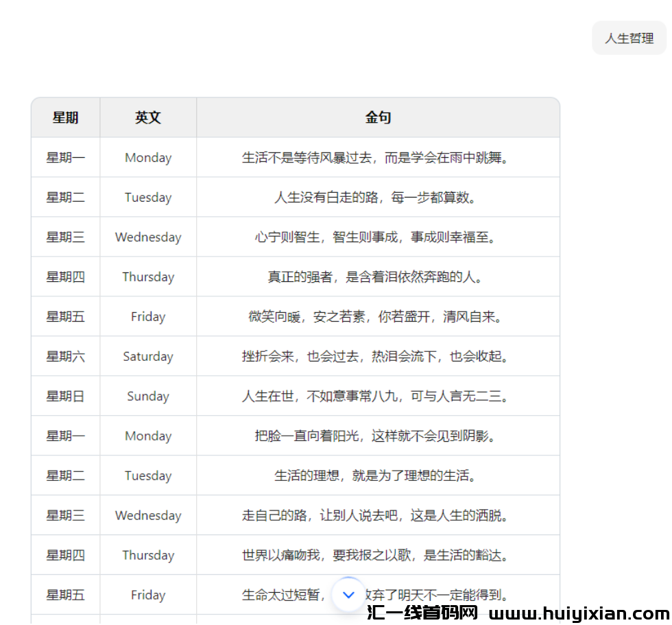
Task: Select the quote about walking your own path
Action: tap(378, 515)
